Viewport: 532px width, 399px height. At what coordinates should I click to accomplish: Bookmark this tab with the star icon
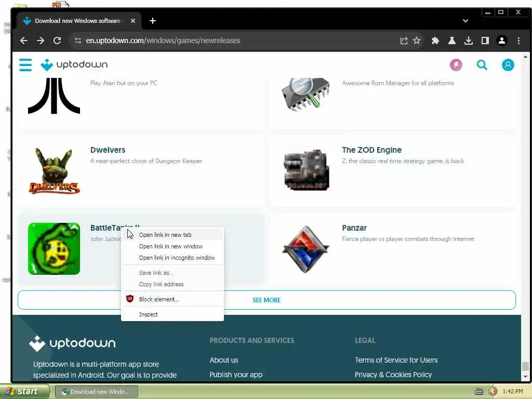[417, 41]
